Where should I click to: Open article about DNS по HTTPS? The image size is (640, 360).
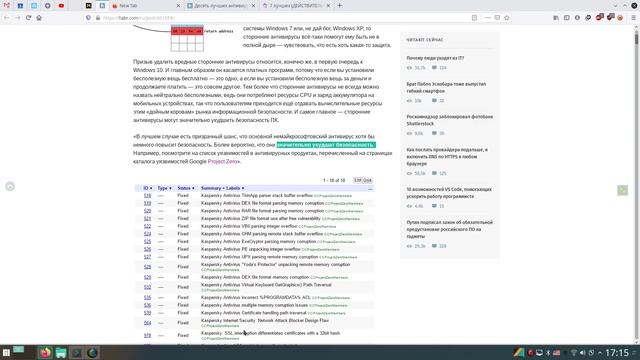(x=447, y=156)
